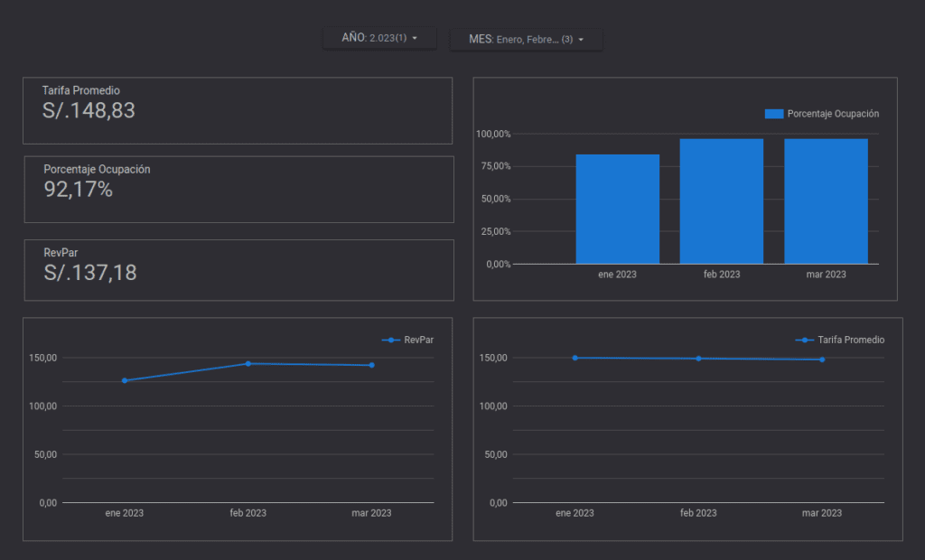The height and width of the screenshot is (560, 925).
Task: Click the blue Porcentaje Ocupación legend swatch
Action: [773, 114]
